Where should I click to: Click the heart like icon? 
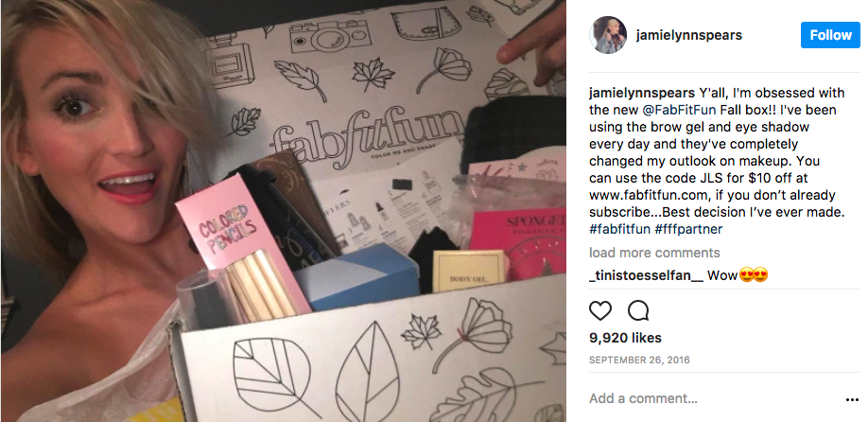[600, 311]
